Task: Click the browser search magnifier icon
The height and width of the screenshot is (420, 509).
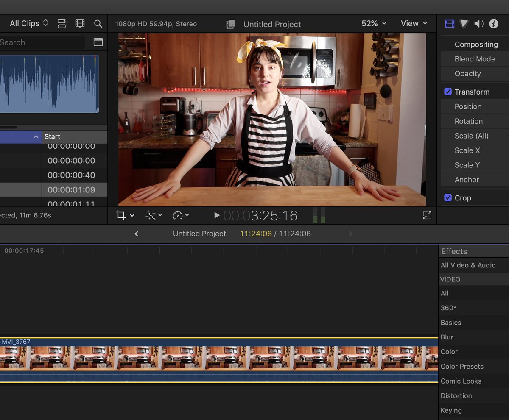Action: 98,24
